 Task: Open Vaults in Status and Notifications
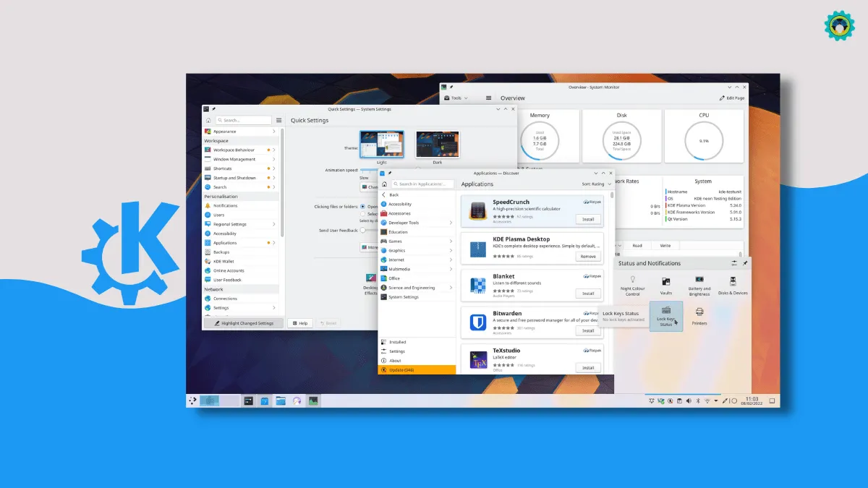pyautogui.click(x=665, y=283)
